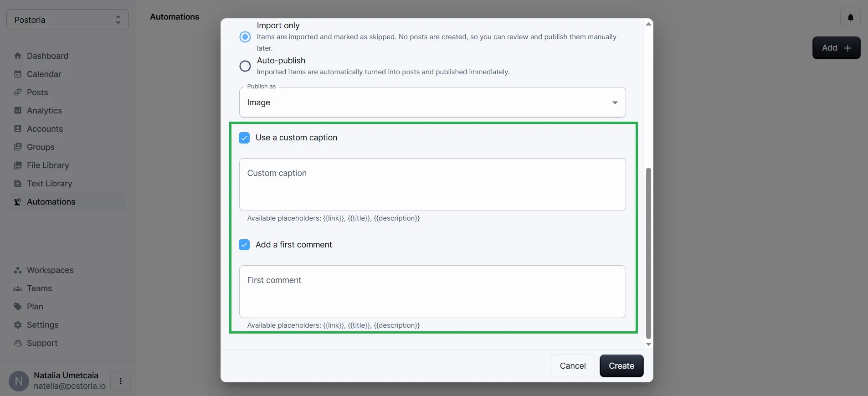Screen dimensions: 868x396
Task: Disable the Add a first comment checkbox
Action: click(x=244, y=245)
